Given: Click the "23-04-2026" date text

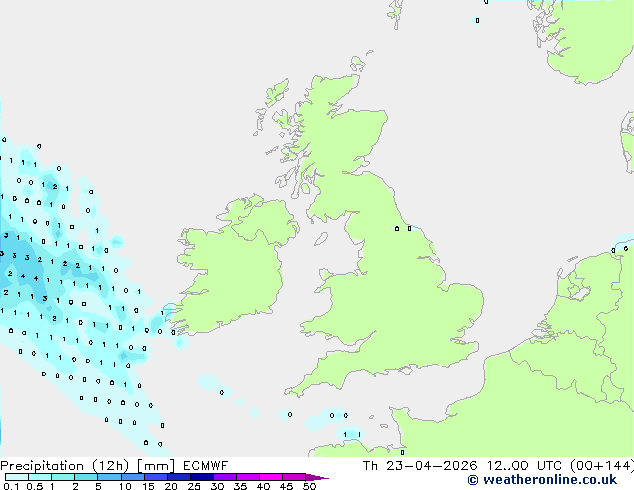Looking at the screenshot, I should coord(431,466).
